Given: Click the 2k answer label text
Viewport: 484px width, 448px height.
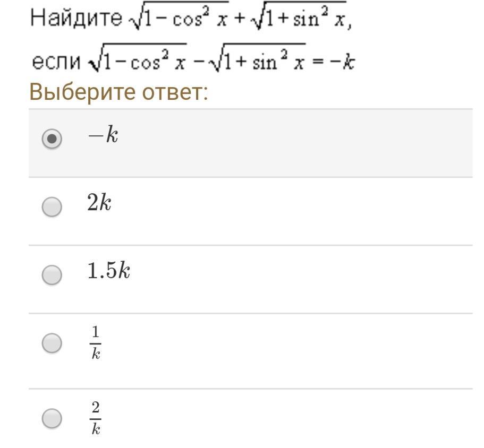Looking at the screenshot, I should 99,204.
